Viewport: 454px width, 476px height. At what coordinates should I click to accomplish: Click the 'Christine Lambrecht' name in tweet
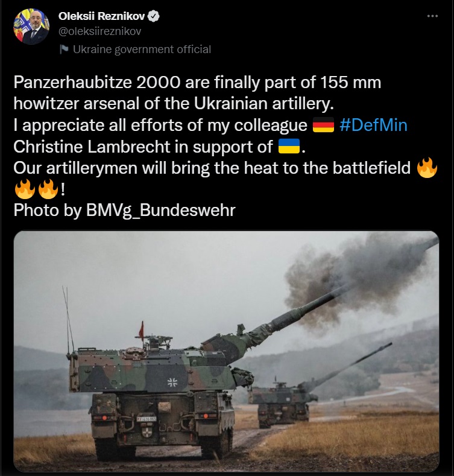pyautogui.click(x=92, y=147)
